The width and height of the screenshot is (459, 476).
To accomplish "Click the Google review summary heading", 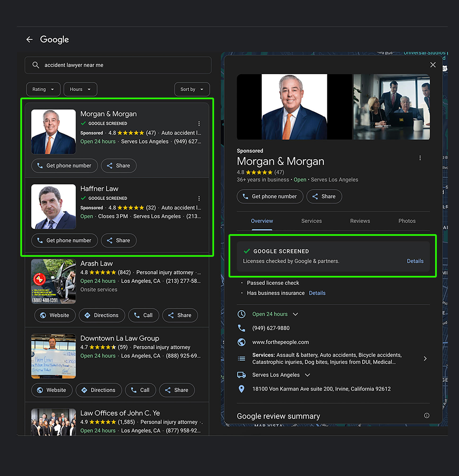I will point(278,416).
